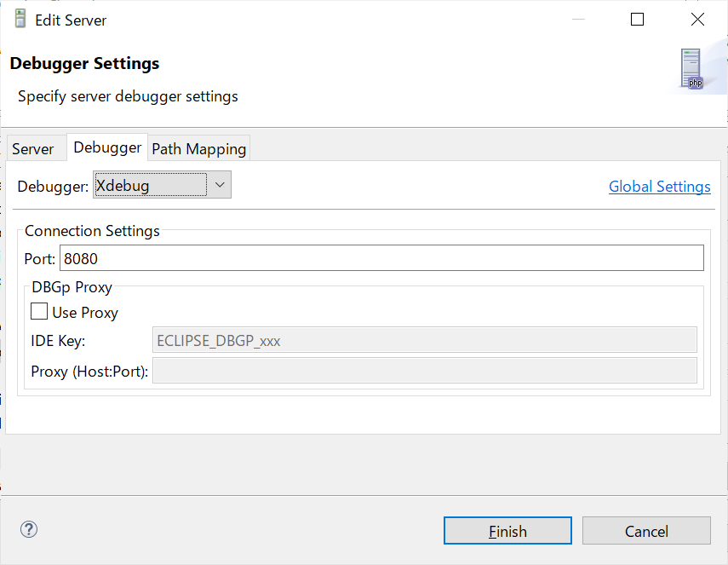The image size is (728, 565).
Task: Click the DBGp Proxy group label
Action: point(72,287)
